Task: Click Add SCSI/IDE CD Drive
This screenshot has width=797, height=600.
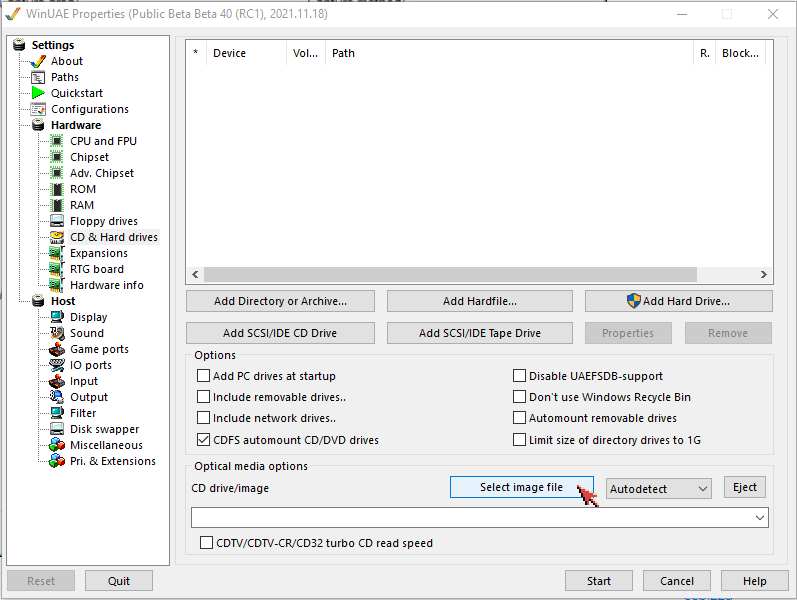Action: (281, 333)
